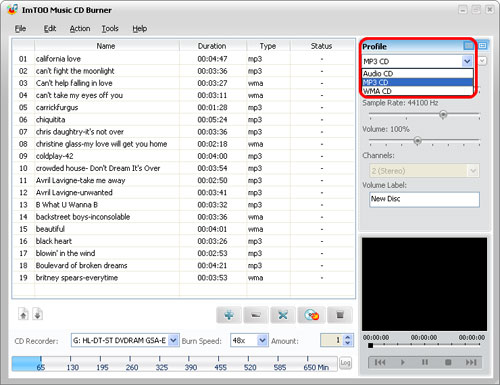This screenshot has height=385, width=500.
Task: Select track 05 carrickfurgus
Action: click(x=183, y=108)
